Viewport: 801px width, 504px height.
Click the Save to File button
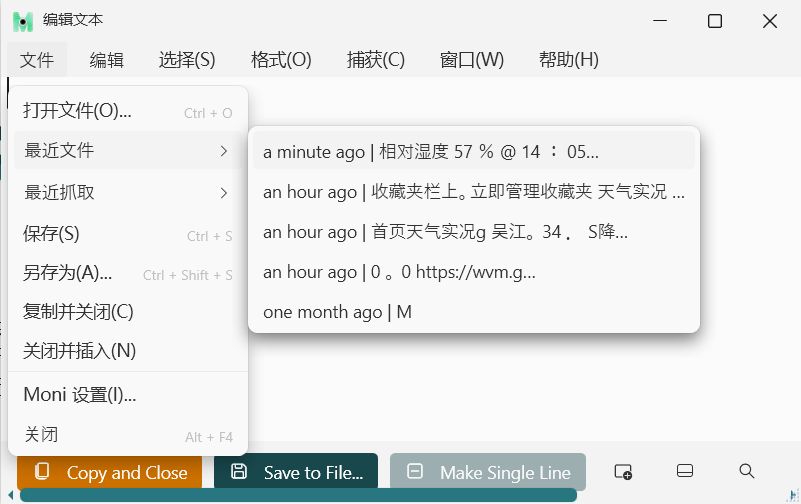coord(296,472)
